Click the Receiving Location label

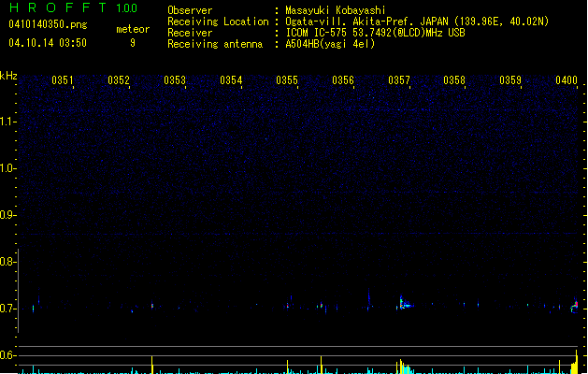pyautogui.click(x=218, y=22)
